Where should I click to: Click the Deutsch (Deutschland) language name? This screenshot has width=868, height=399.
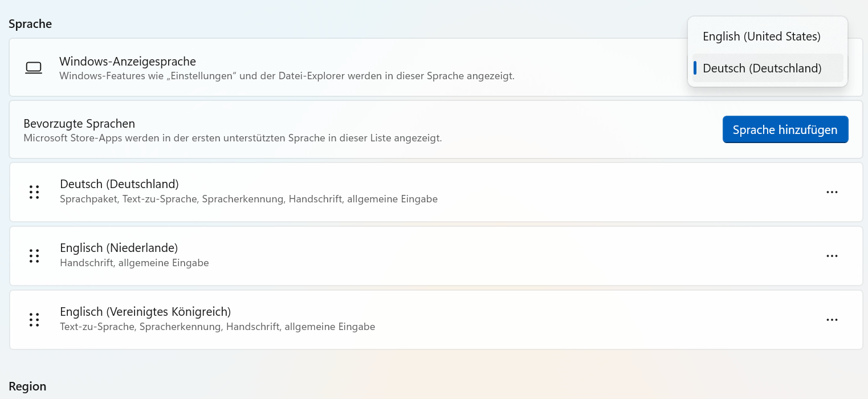click(119, 184)
